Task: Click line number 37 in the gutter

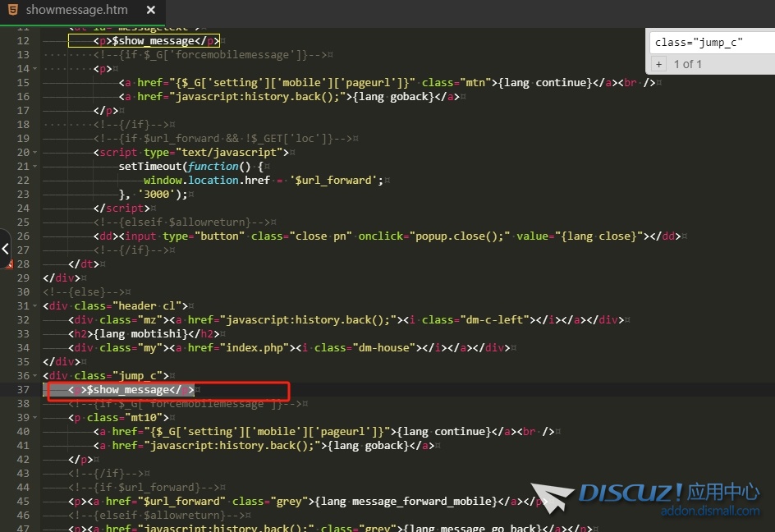Action: (23, 390)
